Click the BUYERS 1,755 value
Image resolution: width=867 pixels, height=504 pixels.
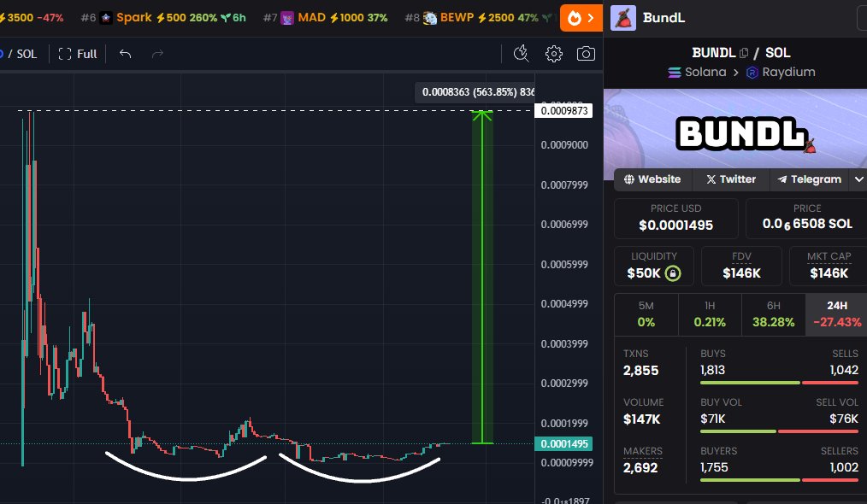pos(714,467)
